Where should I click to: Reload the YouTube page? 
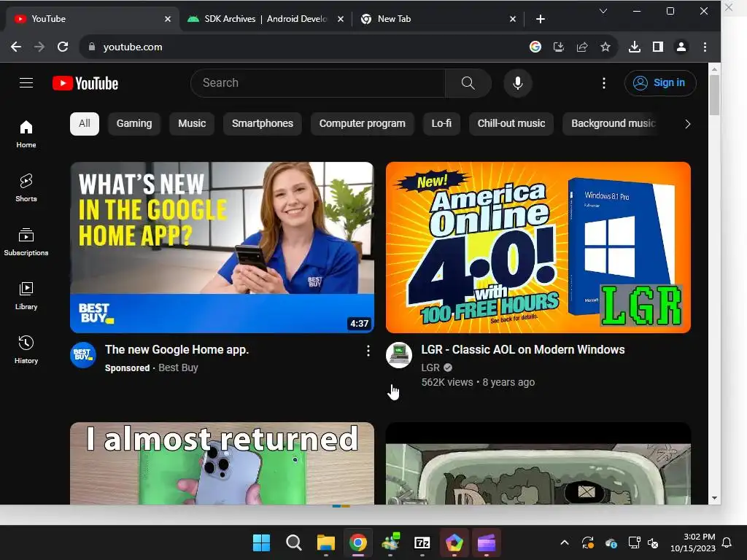click(x=63, y=47)
